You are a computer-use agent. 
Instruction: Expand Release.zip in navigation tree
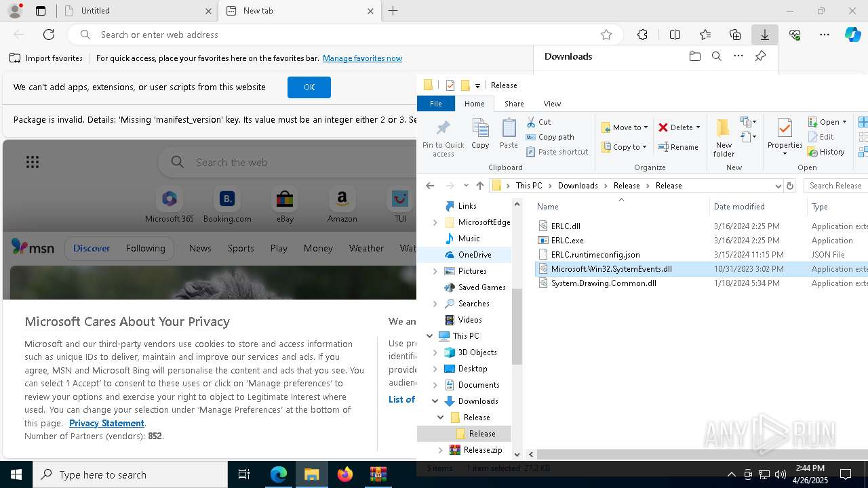pyautogui.click(x=441, y=450)
